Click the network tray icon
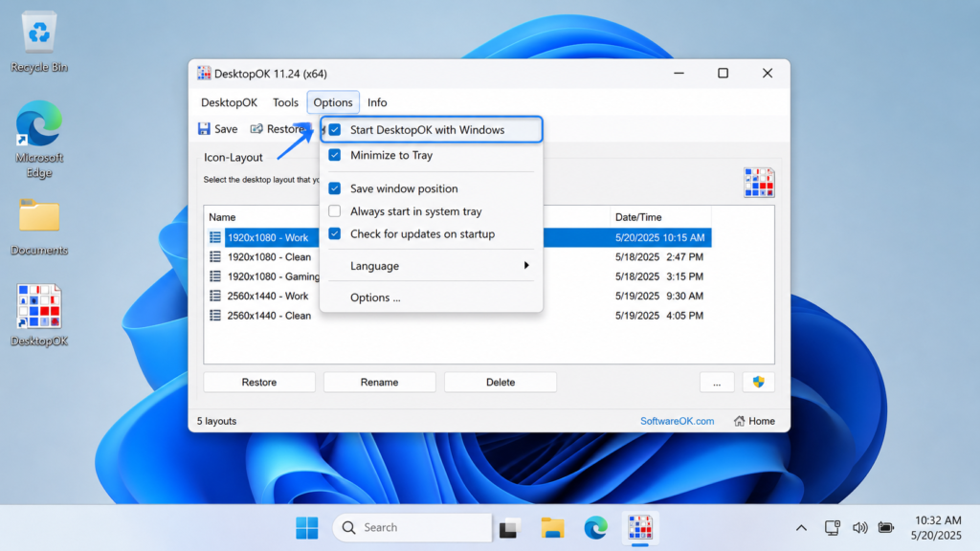The image size is (980, 551). (832, 528)
